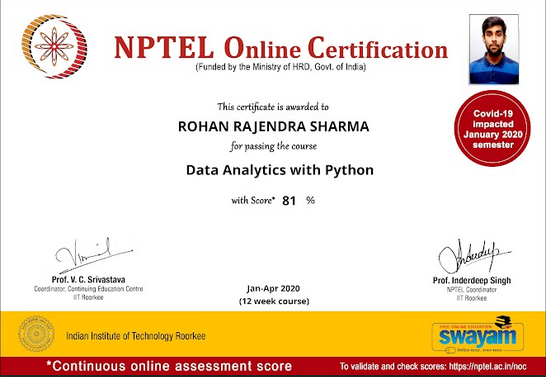546x377 pixels.
Task: Click the score value 81
Action: (x=289, y=201)
